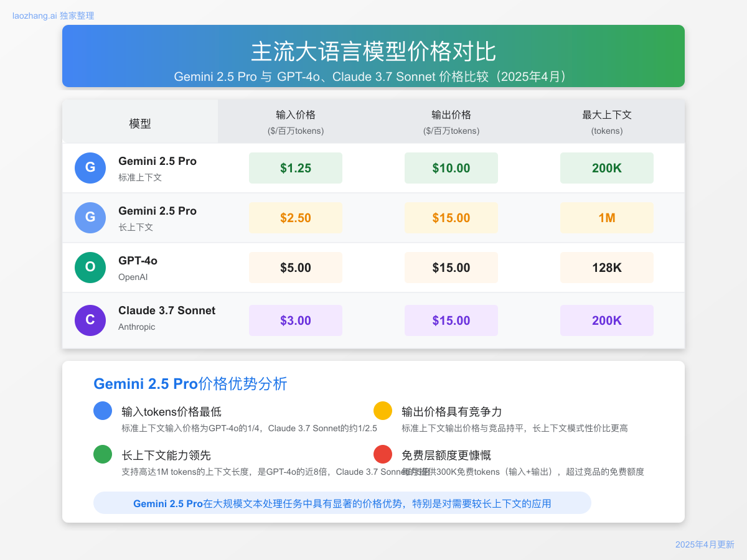
Task: Select the $10.00 output price cell
Action: pyautogui.click(x=451, y=168)
